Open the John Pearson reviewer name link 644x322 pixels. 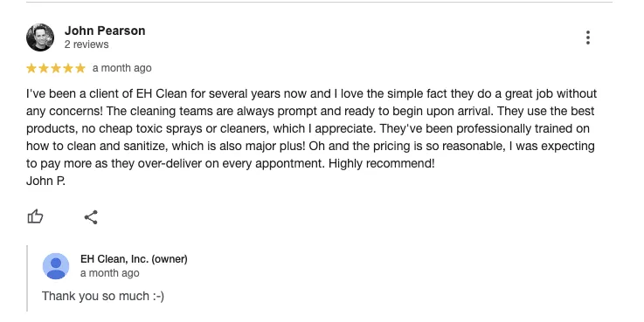105,31
